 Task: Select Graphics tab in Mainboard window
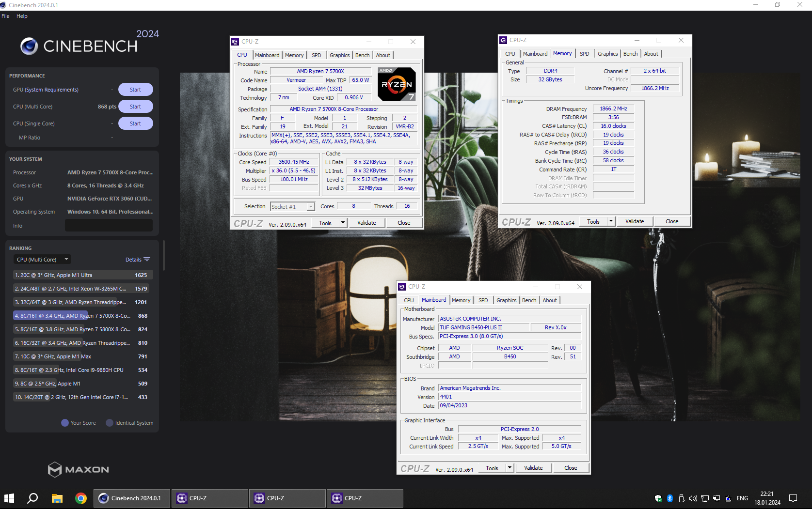click(506, 300)
